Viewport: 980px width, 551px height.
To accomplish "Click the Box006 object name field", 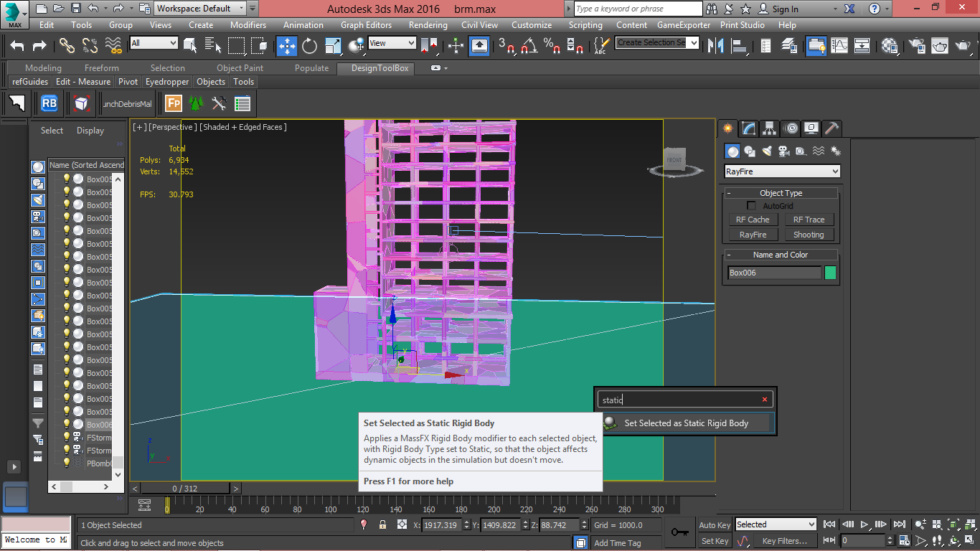I will (x=774, y=273).
